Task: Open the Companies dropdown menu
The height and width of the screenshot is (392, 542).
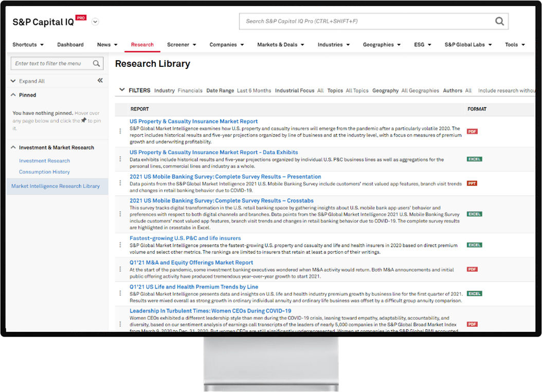Action: [226, 45]
